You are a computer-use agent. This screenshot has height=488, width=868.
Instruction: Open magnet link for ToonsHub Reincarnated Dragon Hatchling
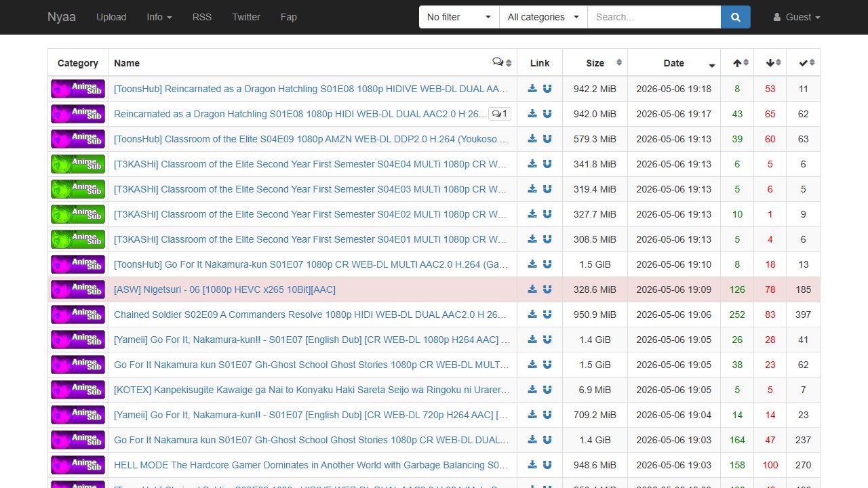pos(547,89)
